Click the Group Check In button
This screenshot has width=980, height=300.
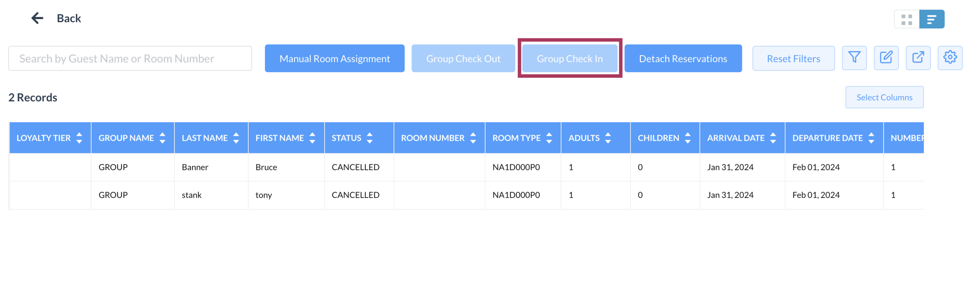[x=569, y=59]
